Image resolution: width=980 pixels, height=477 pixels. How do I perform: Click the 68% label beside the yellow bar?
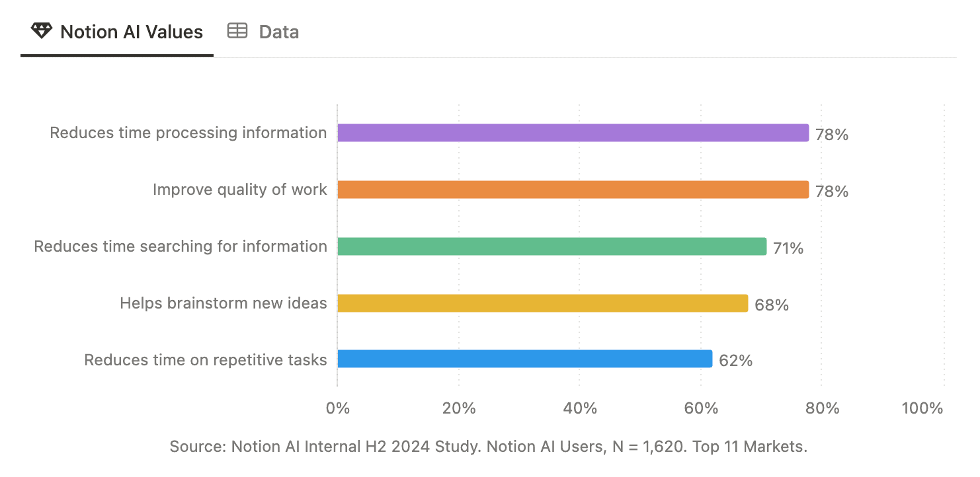(771, 305)
